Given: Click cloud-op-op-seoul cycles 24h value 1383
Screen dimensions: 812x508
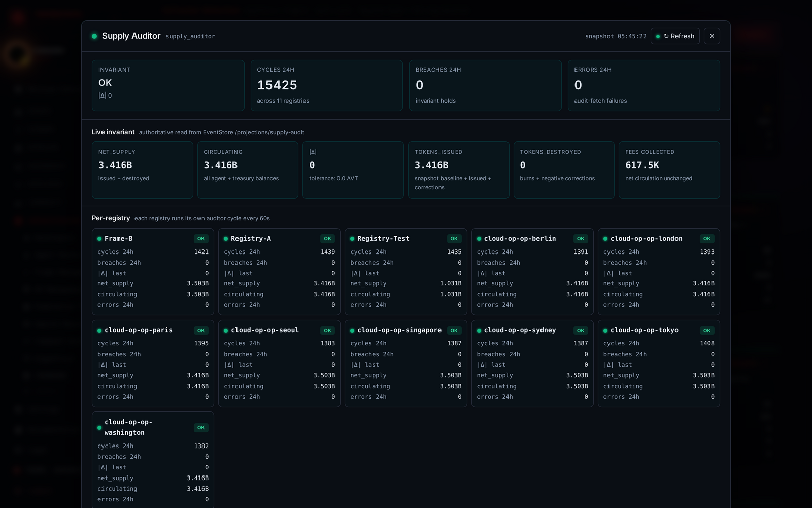Looking at the screenshot, I should (x=328, y=344).
